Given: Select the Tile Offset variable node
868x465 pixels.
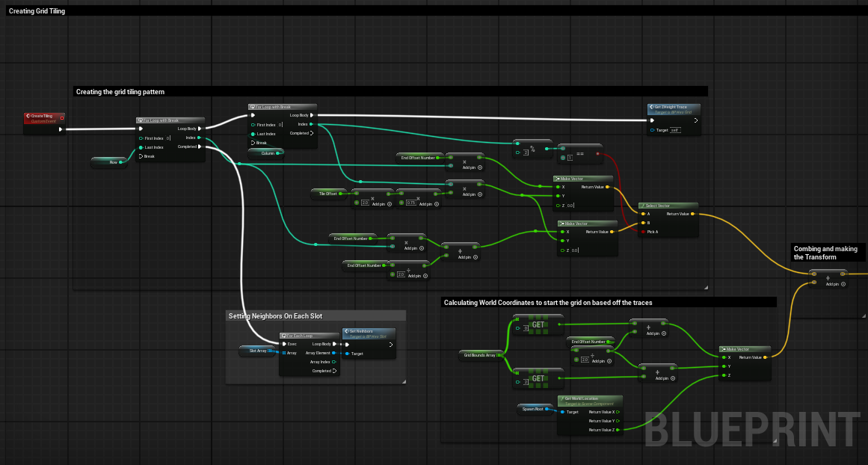Looking at the screenshot, I should point(324,193).
